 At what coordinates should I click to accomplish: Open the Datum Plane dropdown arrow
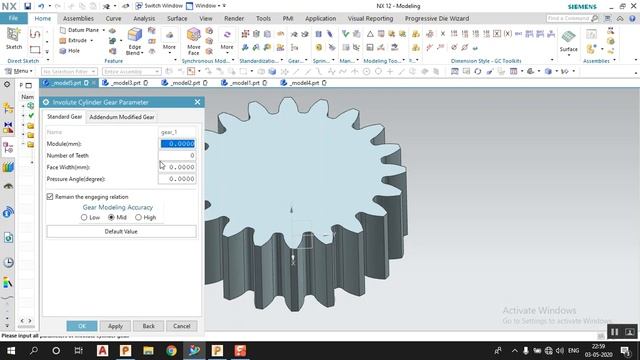(x=103, y=30)
